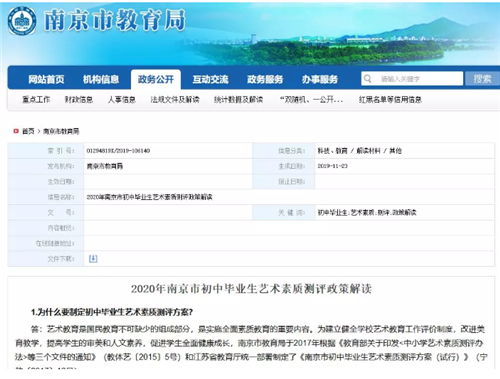The height and width of the screenshot is (379, 500).
Task: Click the Nanjing Education Bureau emblem logo
Action: point(22,21)
